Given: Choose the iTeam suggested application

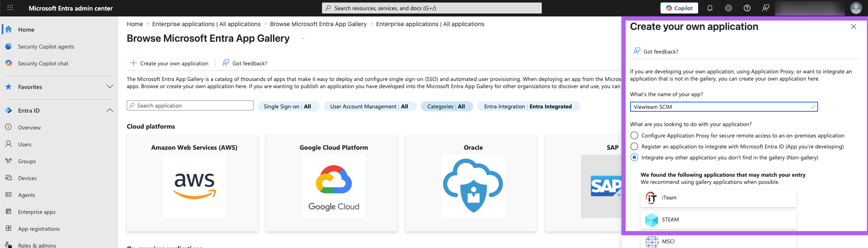Looking at the screenshot, I should coord(718,198).
